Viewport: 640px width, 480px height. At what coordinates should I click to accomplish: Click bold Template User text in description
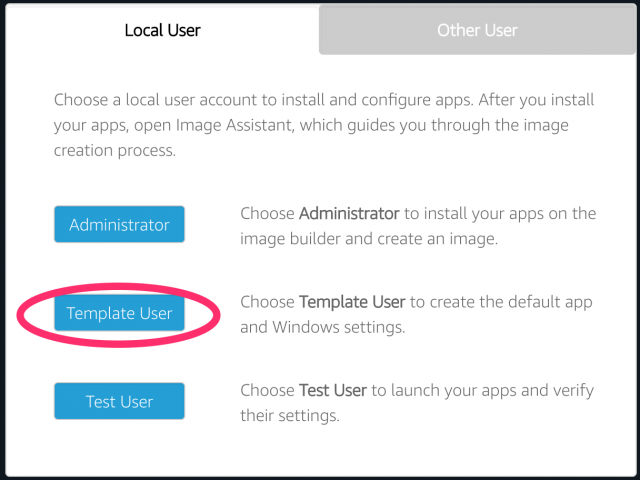(x=352, y=302)
